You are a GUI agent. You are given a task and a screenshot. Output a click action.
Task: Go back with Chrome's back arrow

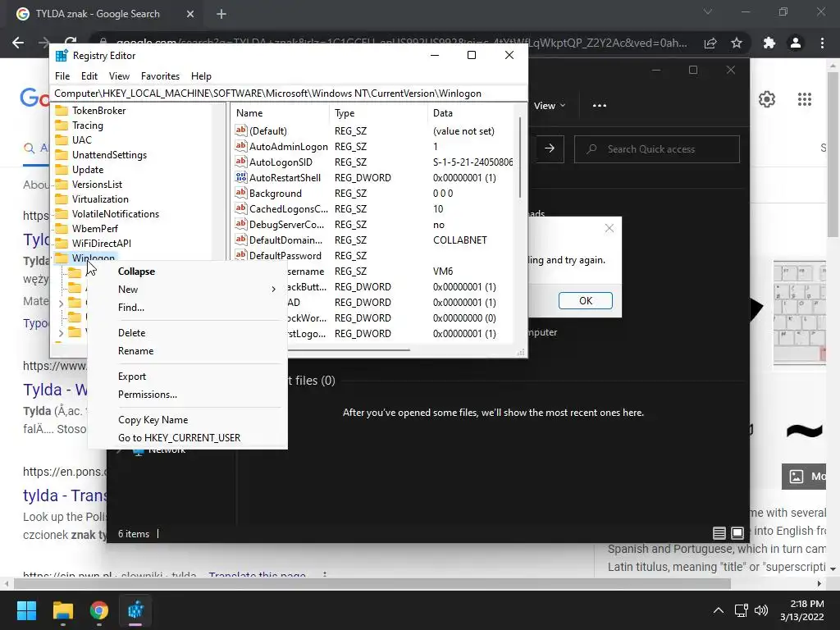18,43
